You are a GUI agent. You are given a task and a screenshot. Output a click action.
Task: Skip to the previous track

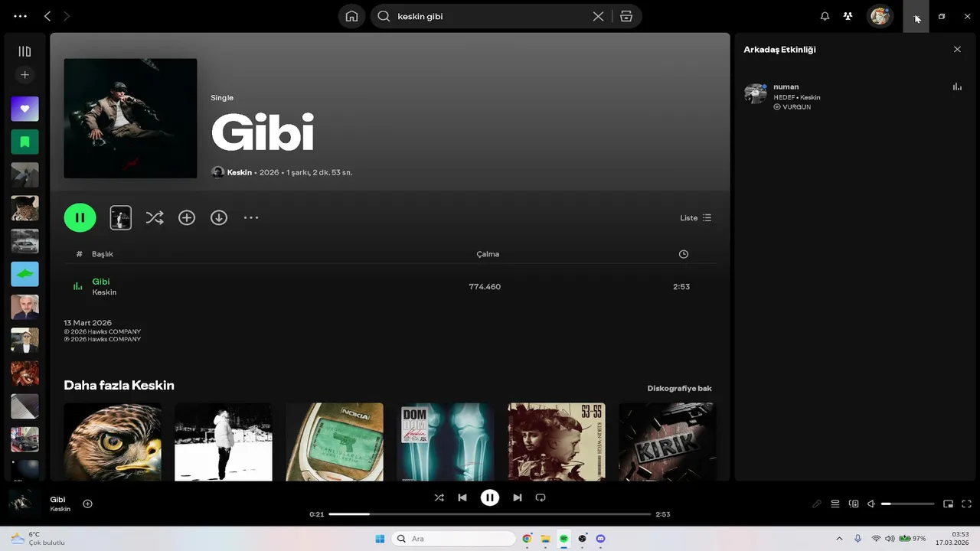tap(462, 497)
